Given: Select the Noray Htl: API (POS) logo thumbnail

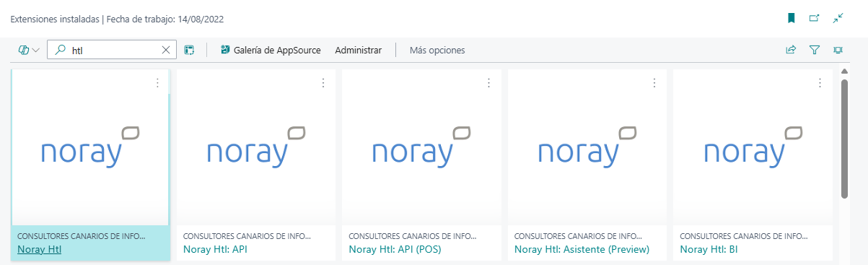Looking at the screenshot, I should tap(421, 147).
